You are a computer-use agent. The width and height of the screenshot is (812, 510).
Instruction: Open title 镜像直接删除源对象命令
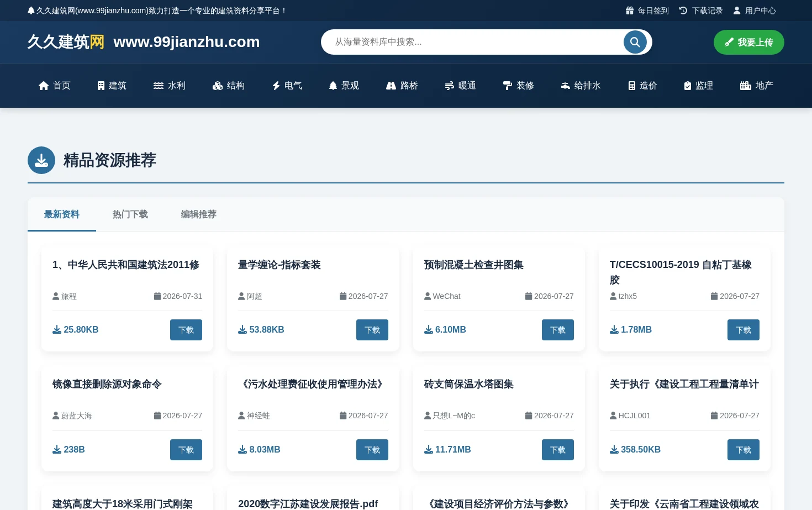(107, 385)
